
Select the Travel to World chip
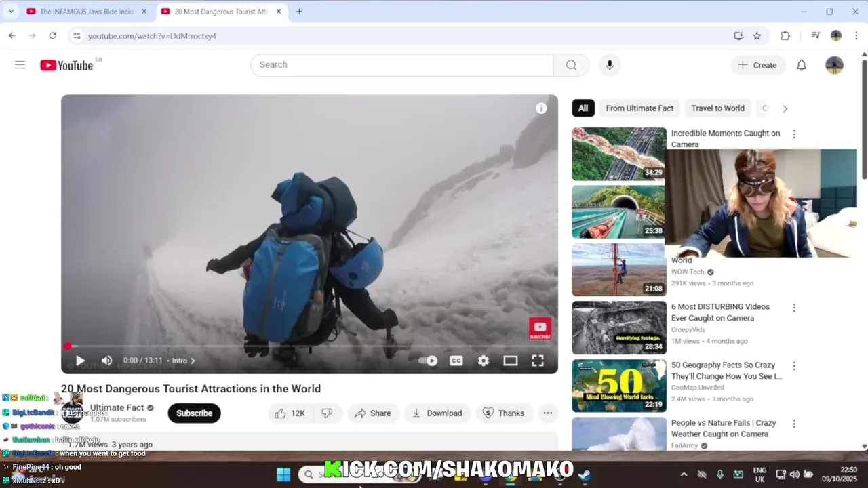pos(717,108)
